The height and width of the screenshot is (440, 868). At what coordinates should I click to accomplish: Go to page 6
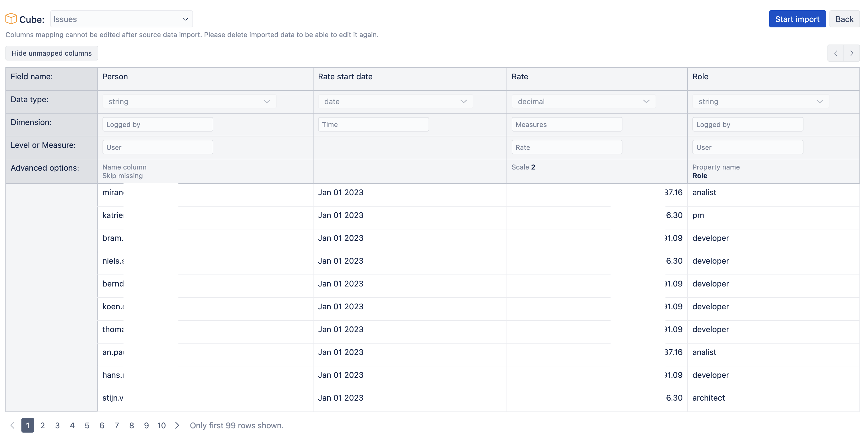pos(102,425)
